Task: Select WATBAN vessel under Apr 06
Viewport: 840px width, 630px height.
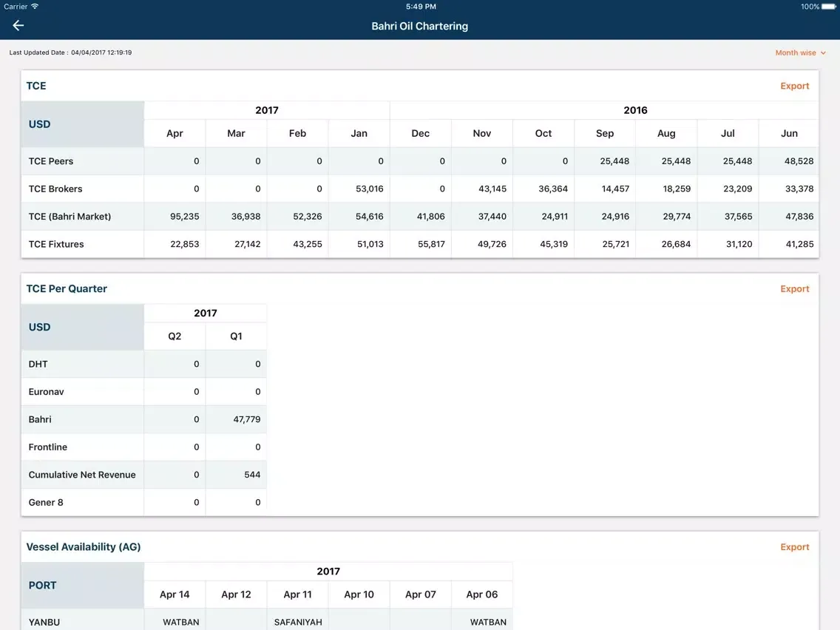Action: click(x=488, y=623)
